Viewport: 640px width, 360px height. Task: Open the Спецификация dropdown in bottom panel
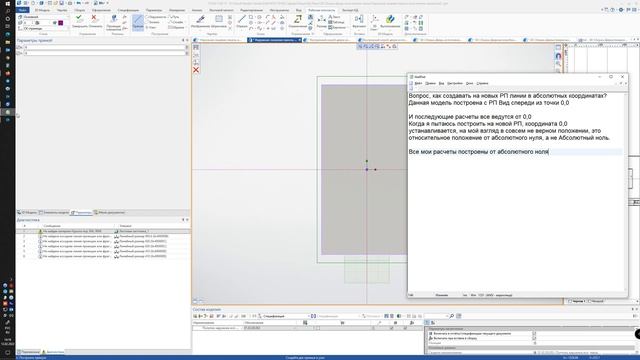[x=284, y=316]
